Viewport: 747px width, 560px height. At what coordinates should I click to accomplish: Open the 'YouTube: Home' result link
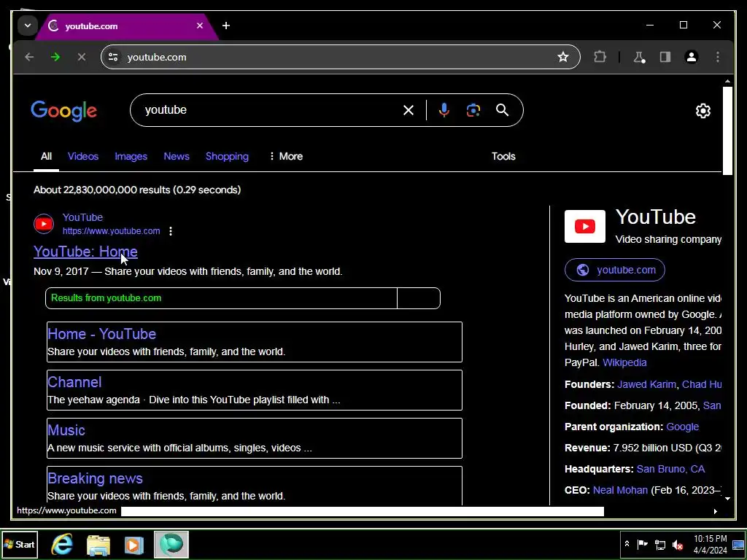point(86,252)
